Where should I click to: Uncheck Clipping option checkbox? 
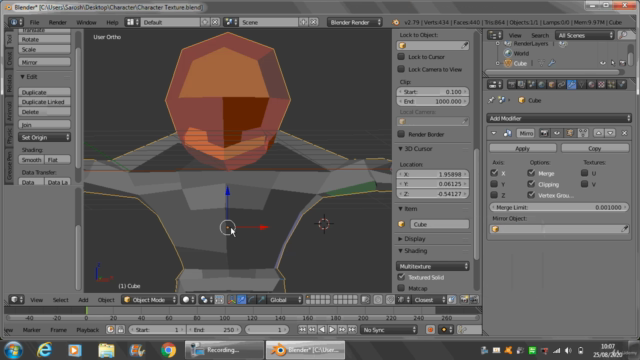point(531,184)
